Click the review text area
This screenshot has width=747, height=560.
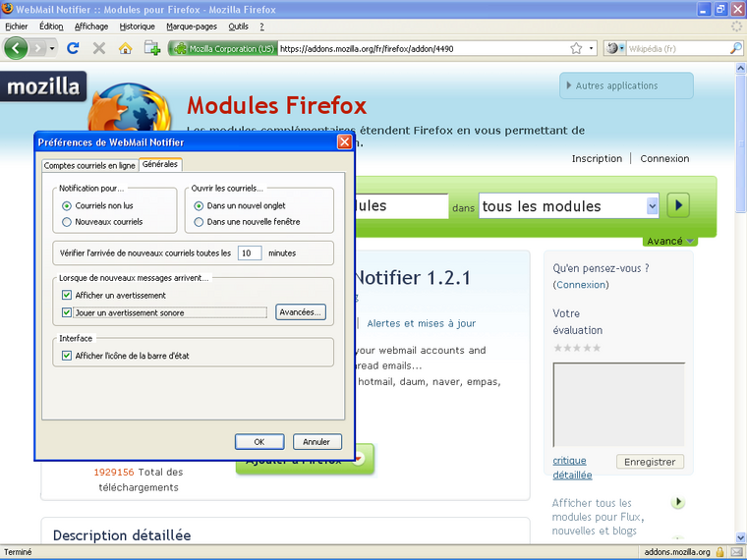point(619,405)
